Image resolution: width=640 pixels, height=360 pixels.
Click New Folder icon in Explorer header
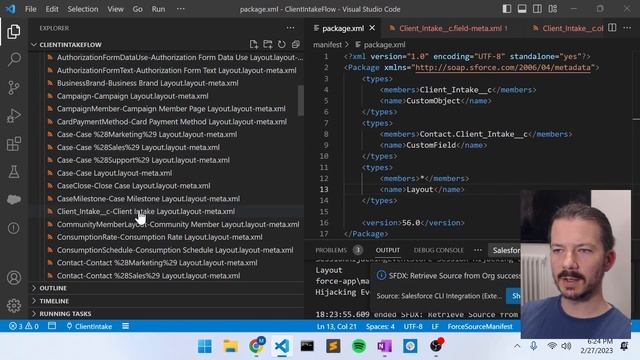tap(268, 44)
